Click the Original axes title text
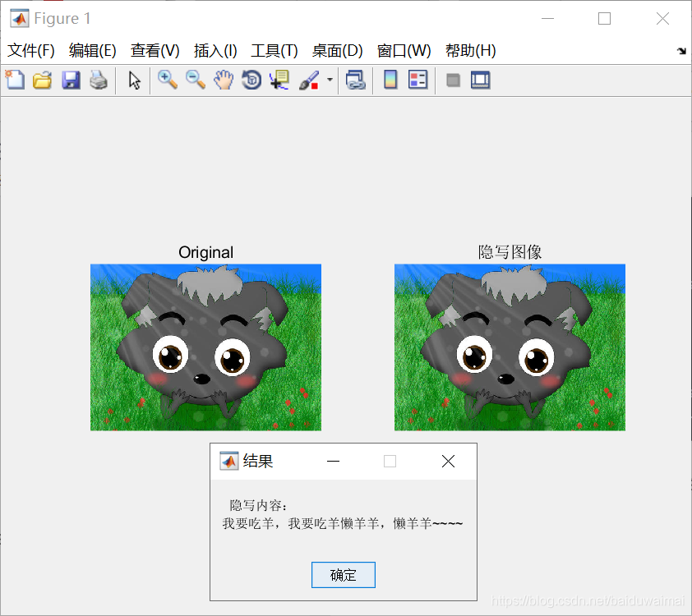 [205, 253]
